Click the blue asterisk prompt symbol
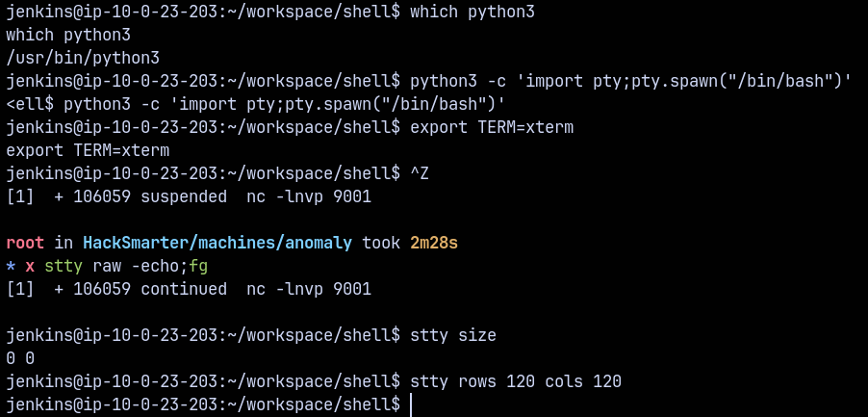The image size is (868, 417). coord(11,267)
